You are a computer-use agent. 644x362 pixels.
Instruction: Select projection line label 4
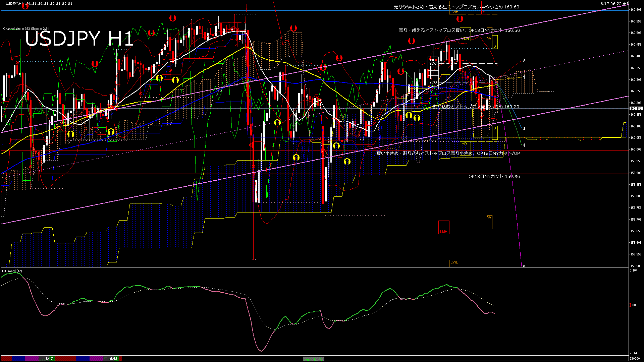(x=524, y=145)
